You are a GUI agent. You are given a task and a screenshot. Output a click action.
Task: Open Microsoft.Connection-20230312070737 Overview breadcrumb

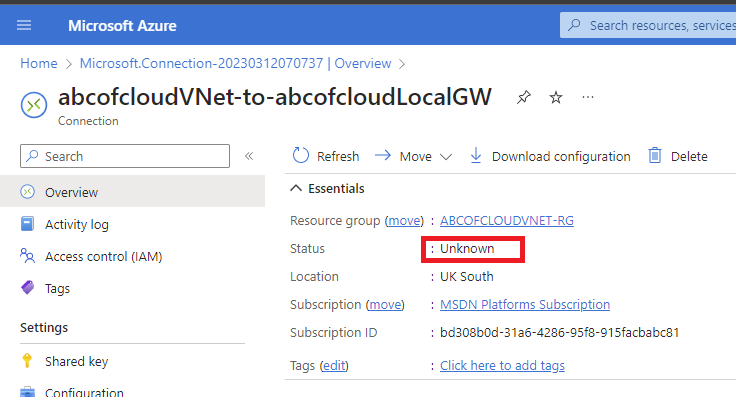pos(235,63)
